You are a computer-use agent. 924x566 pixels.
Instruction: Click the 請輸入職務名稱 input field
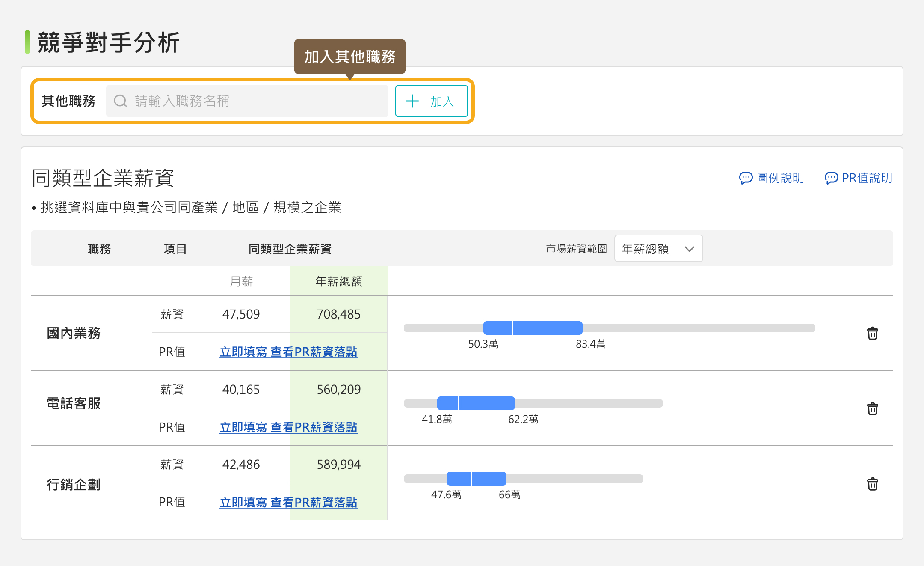coord(247,101)
